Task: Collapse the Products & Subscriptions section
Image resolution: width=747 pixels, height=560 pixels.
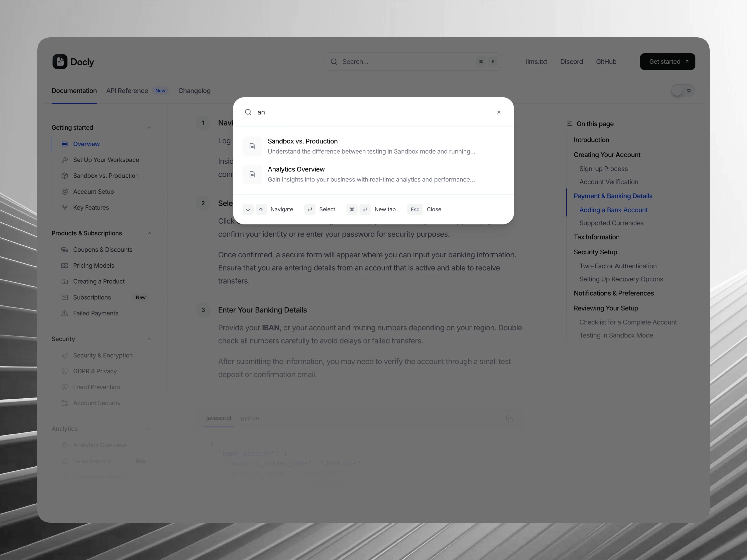Action: click(149, 233)
